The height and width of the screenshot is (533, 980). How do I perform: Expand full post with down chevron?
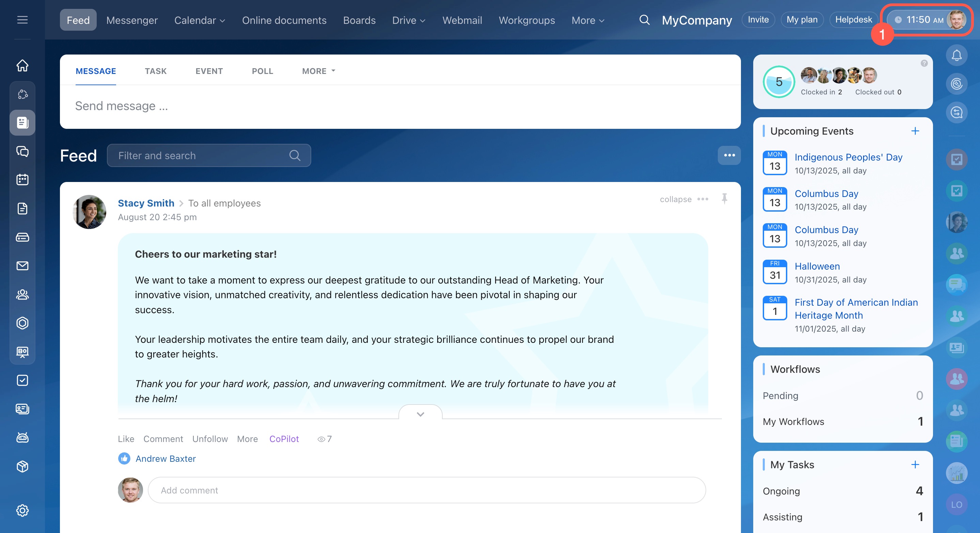[420, 414]
